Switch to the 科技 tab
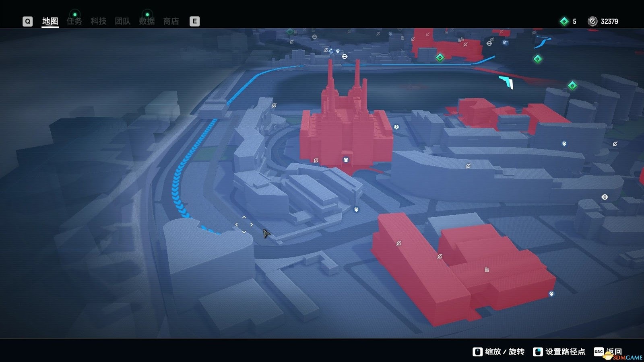Image resolution: width=644 pixels, height=362 pixels. [99, 21]
